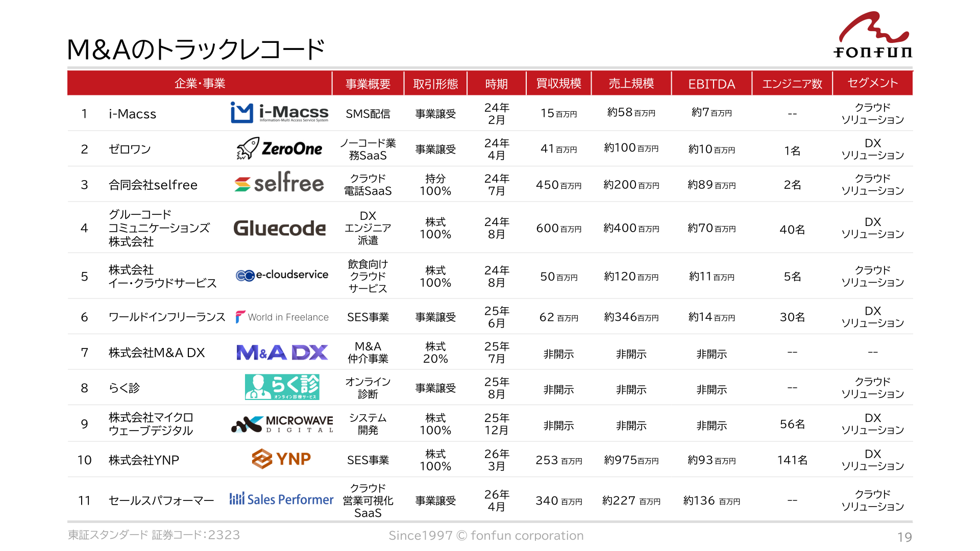Click the オンライン診断 cell
The image size is (980, 551).
pyautogui.click(x=368, y=388)
